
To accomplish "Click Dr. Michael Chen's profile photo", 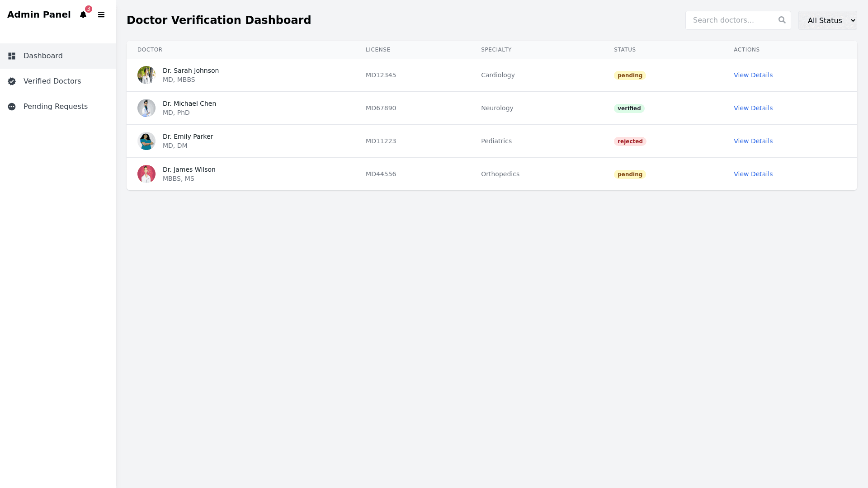I will (146, 108).
